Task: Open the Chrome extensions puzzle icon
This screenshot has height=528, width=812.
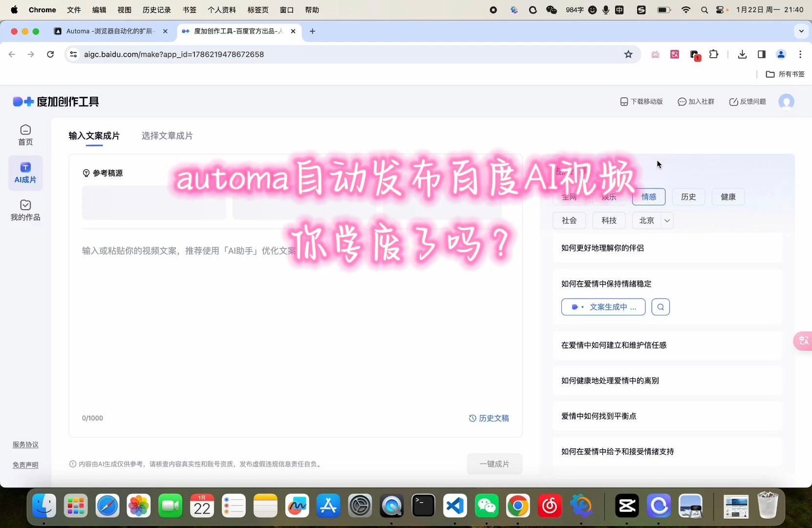Action: 714,54
